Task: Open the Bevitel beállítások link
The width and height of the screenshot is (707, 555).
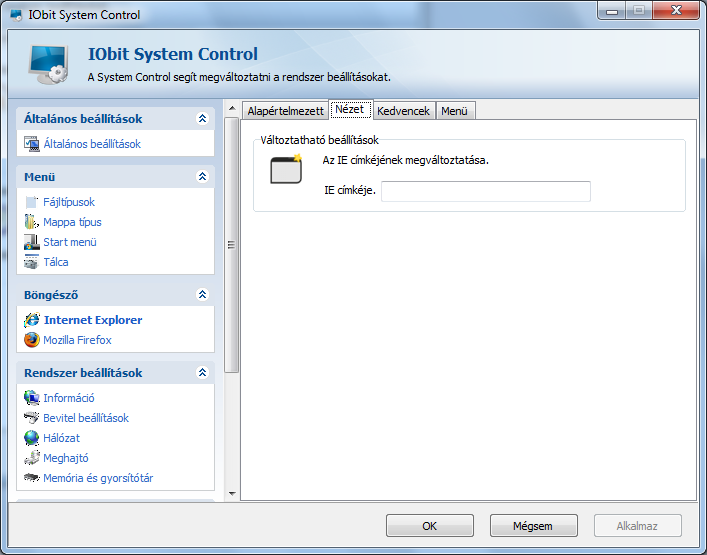Action: click(86, 418)
